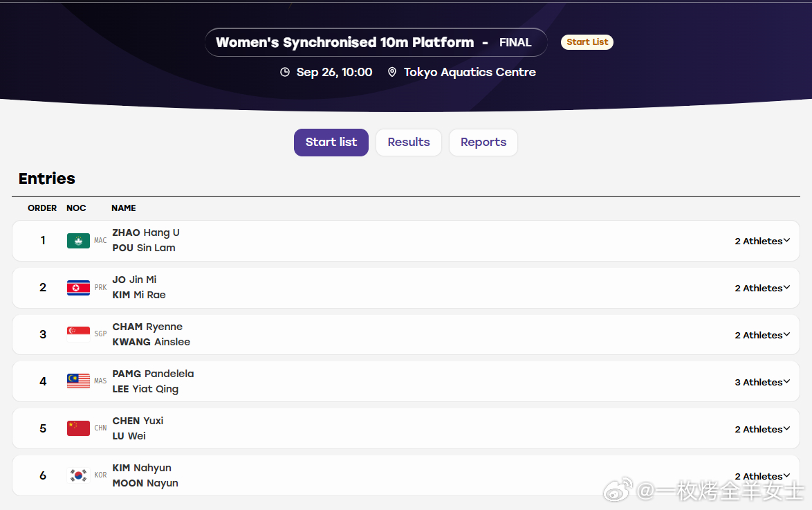This screenshot has height=510, width=812.
Task: Click the SGP country code label
Action: coord(100,334)
